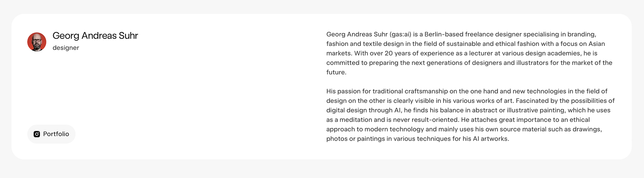Image resolution: width=644 pixels, height=178 pixels.
Task: Open Georg Andreas Suhr's round profile photo
Action: point(37,42)
